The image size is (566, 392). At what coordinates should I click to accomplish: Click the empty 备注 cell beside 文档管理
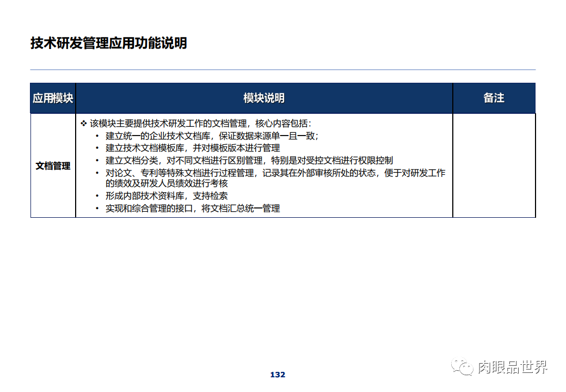494,165
